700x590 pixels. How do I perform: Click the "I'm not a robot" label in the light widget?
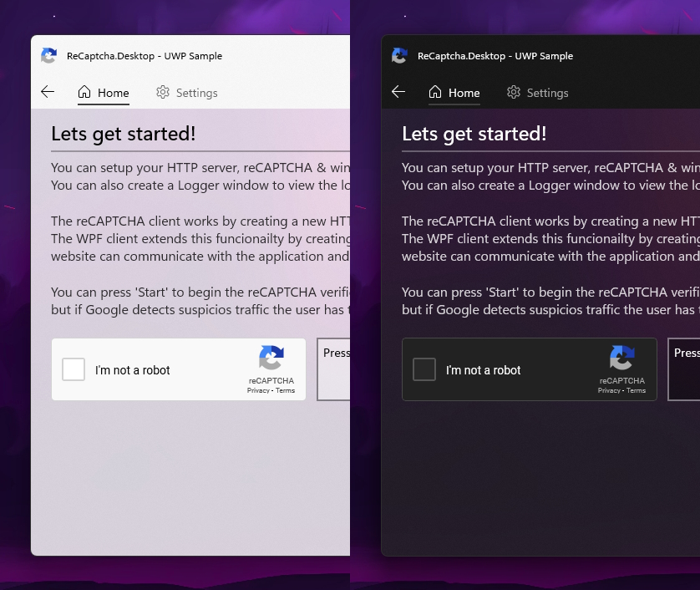(x=133, y=370)
